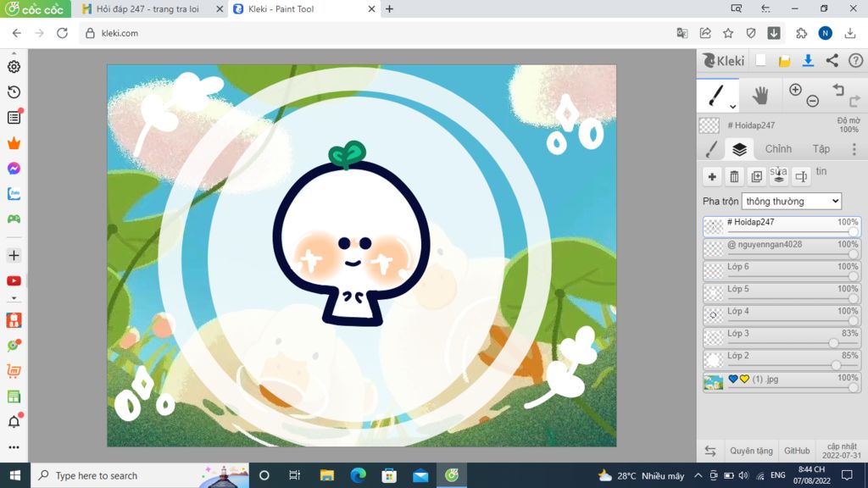Open a new browser tab
The width and height of the screenshot is (868, 488).
[x=389, y=8]
